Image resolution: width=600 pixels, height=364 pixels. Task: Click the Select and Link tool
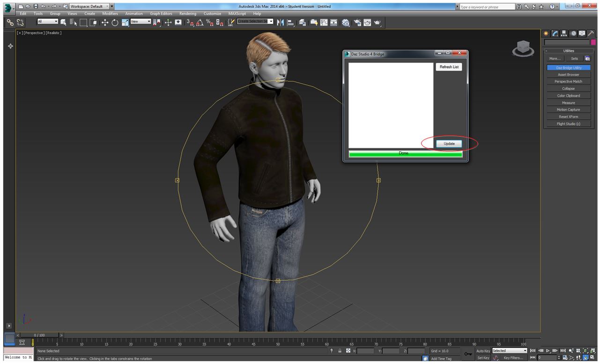[10, 22]
